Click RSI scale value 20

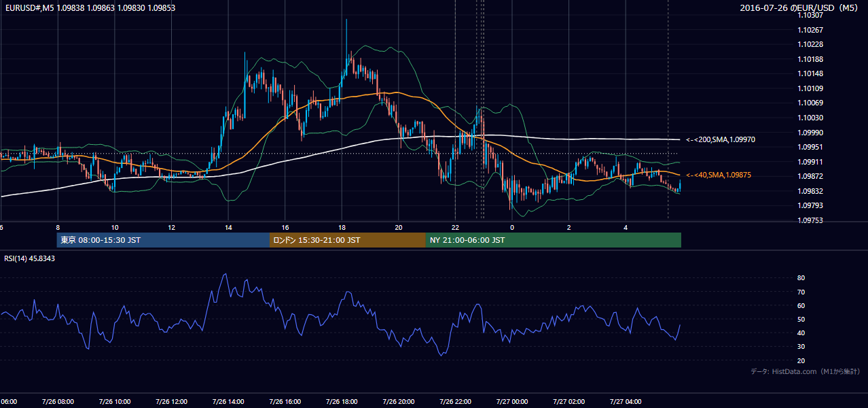(x=801, y=360)
